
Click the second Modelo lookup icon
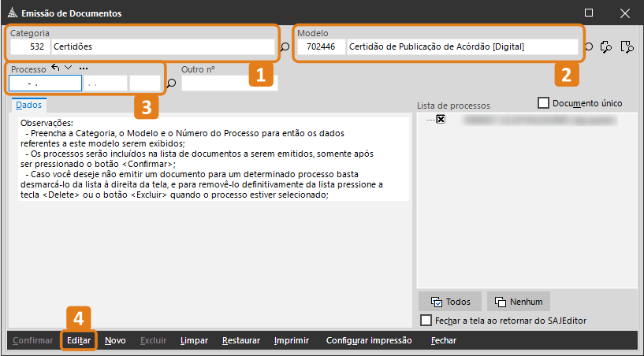coord(606,47)
